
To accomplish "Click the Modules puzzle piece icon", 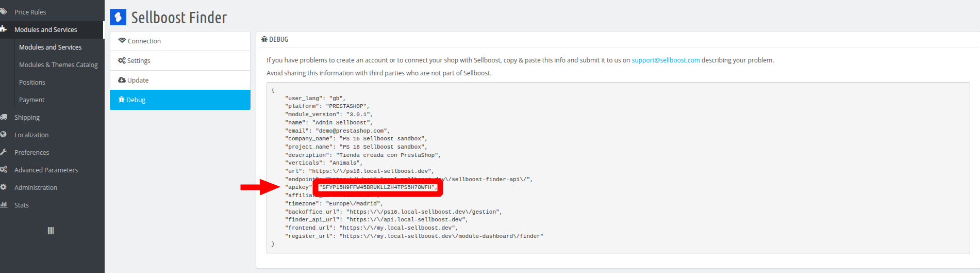I will pos(4,29).
